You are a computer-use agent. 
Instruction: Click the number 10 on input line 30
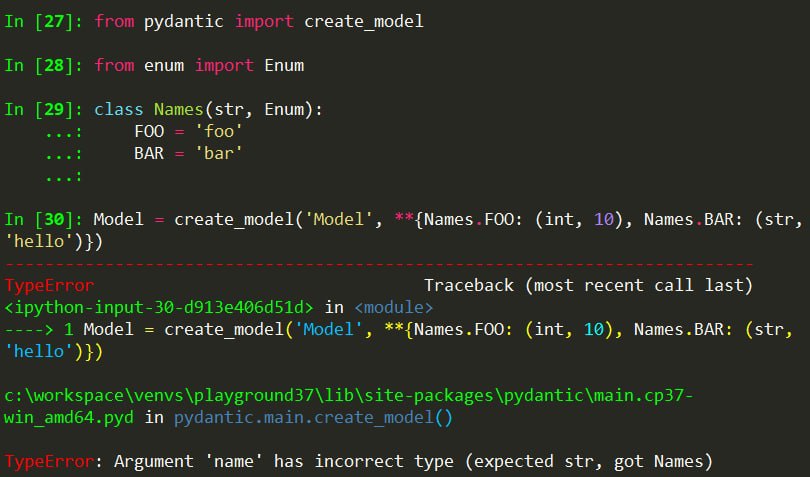click(x=604, y=220)
